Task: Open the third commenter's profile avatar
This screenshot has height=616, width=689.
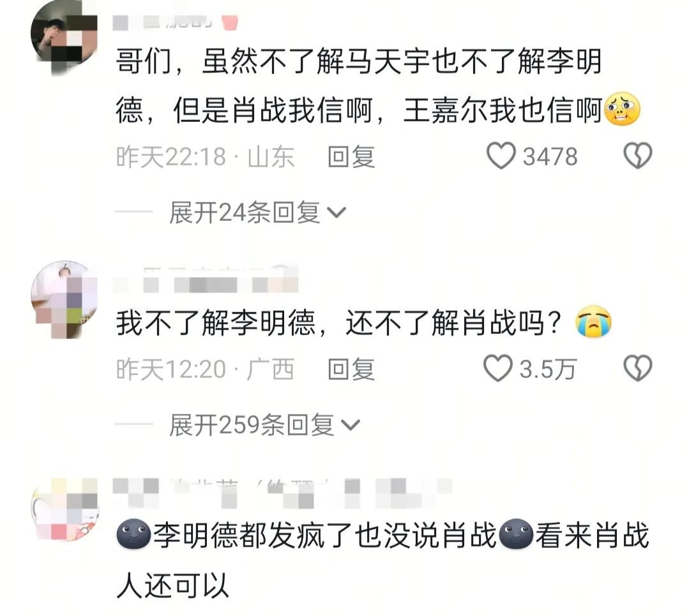Action: point(65,509)
